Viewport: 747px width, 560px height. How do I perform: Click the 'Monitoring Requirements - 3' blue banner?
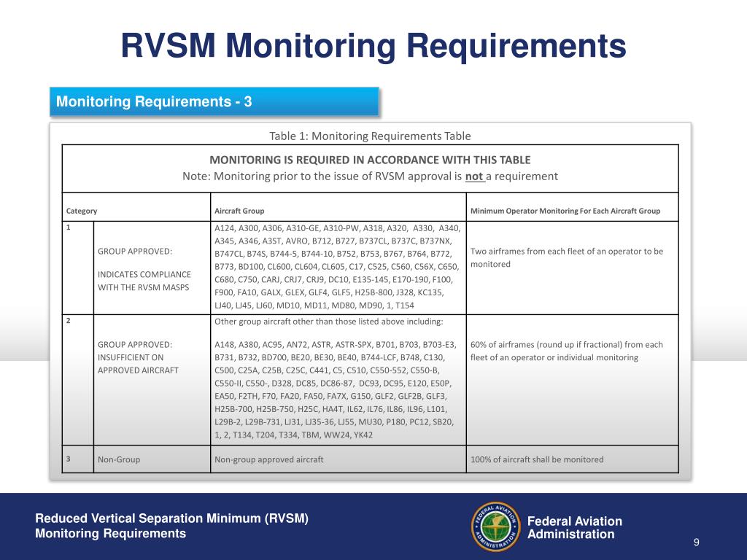[x=214, y=101]
